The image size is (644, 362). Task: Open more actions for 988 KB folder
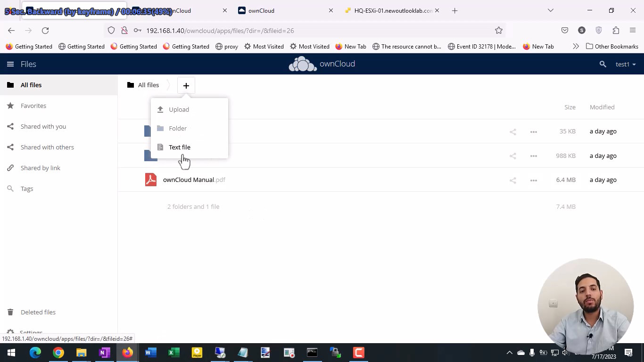(x=533, y=156)
